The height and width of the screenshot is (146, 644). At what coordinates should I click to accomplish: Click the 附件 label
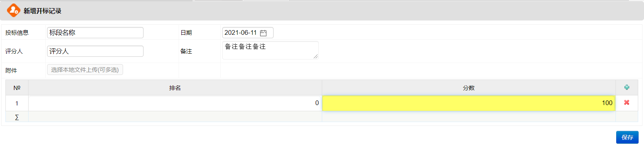[11, 70]
